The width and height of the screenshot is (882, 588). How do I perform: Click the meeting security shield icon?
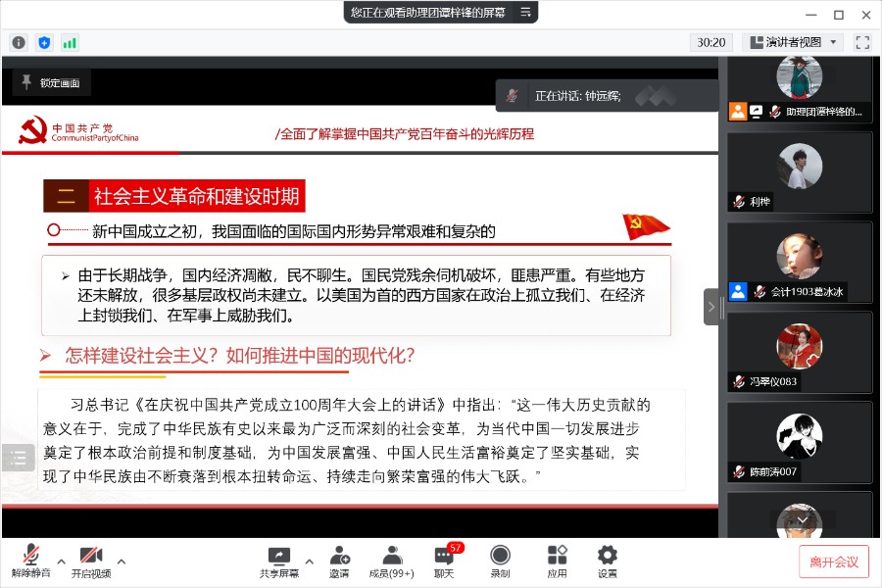pos(43,42)
